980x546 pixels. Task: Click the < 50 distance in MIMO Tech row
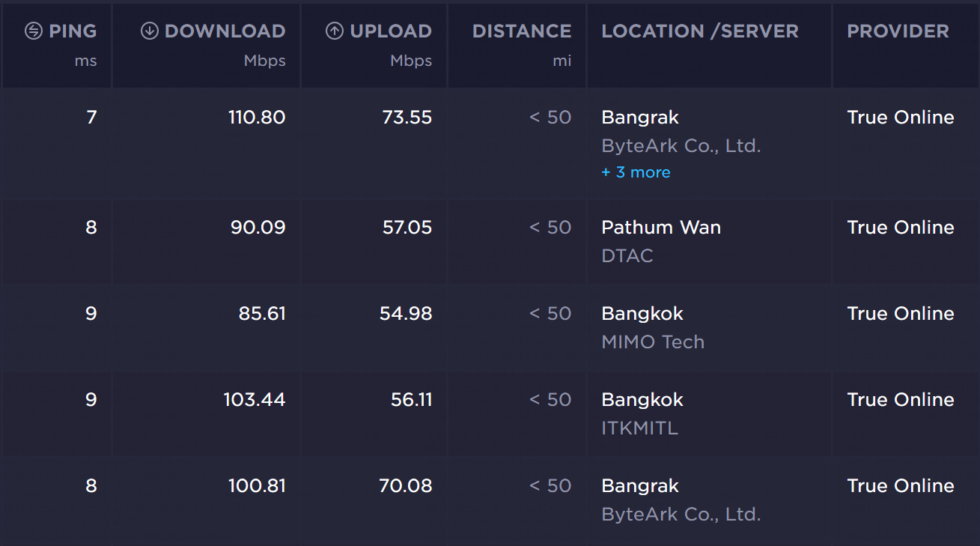pos(550,314)
